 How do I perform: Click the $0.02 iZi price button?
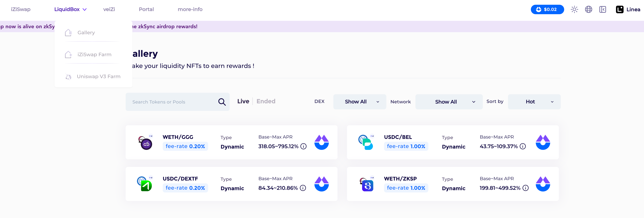(547, 9)
